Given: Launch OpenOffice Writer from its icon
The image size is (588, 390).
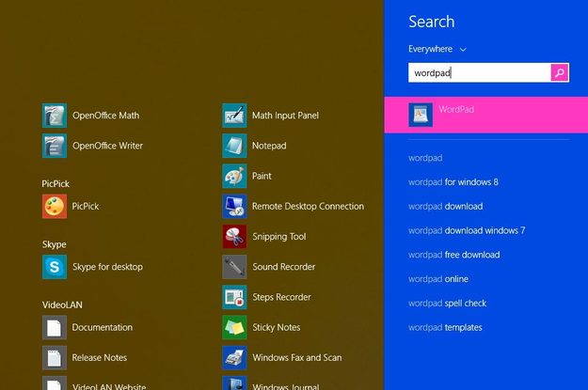Looking at the screenshot, I should pyautogui.click(x=55, y=146).
